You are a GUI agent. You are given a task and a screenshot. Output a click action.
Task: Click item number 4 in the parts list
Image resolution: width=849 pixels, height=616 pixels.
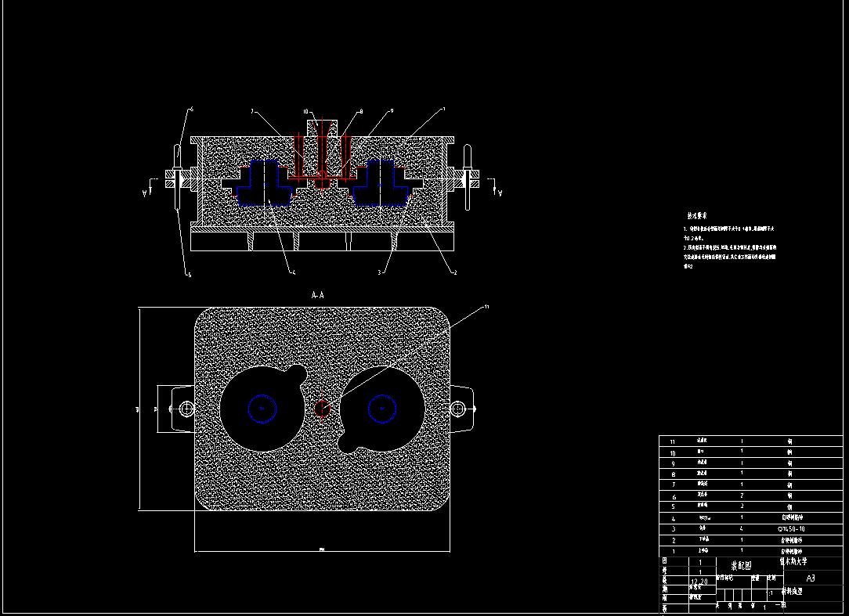[674, 519]
